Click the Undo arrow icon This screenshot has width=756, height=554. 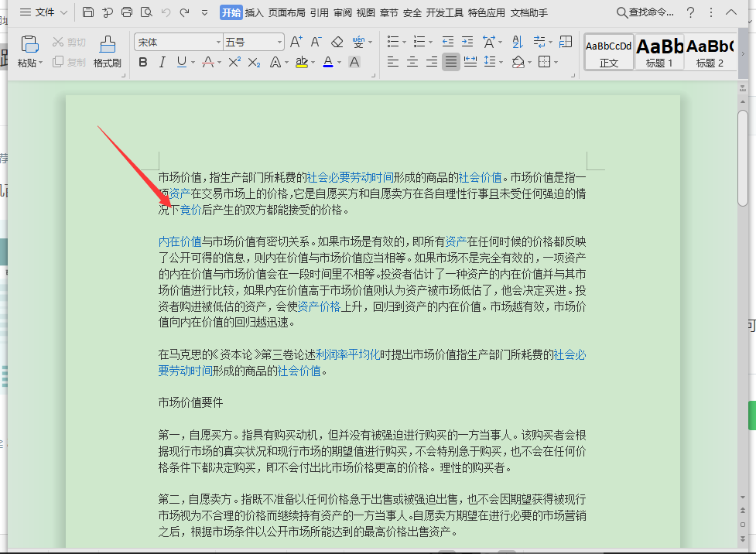point(166,12)
